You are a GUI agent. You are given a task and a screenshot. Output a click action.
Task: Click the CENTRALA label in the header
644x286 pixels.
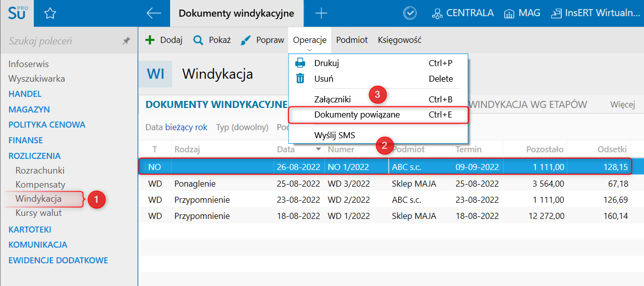point(470,14)
